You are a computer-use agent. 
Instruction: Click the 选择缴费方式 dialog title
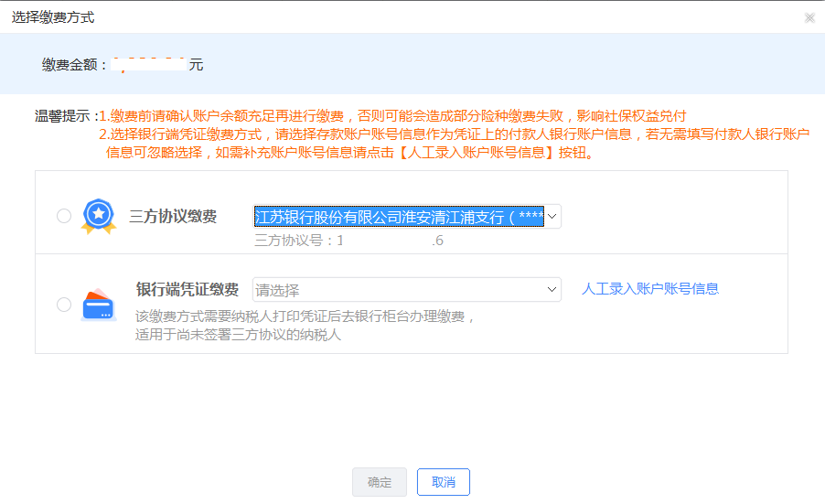click(53, 17)
